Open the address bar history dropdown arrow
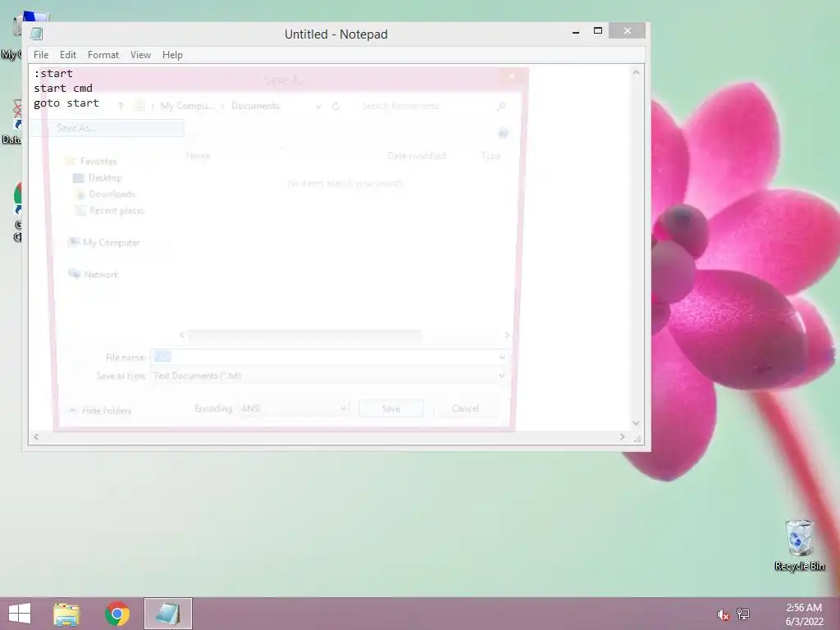840x630 pixels. (319, 107)
